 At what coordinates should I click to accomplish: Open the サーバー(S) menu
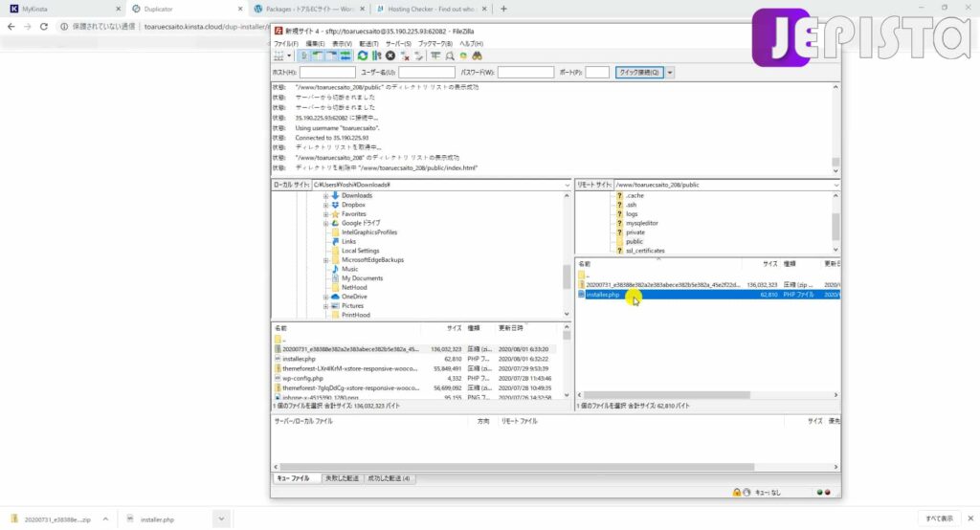[398, 44]
